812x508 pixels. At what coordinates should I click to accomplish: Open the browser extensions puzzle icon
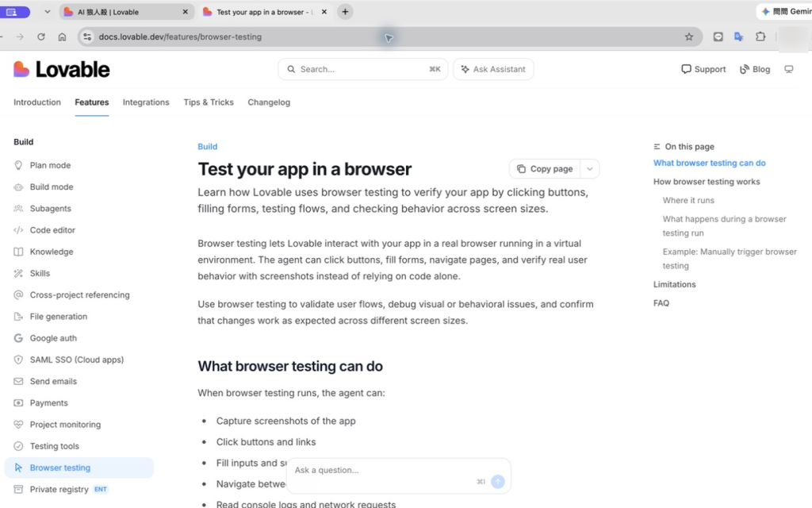coord(760,37)
